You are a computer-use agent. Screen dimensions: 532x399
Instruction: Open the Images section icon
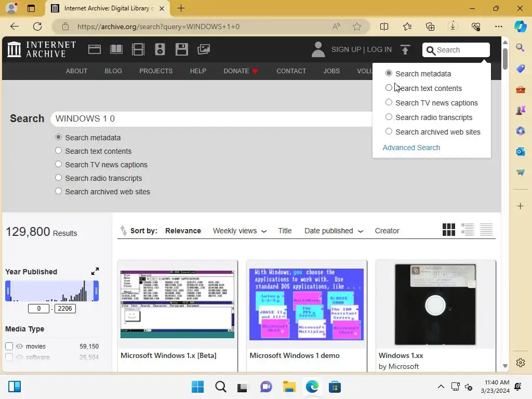coord(204,49)
